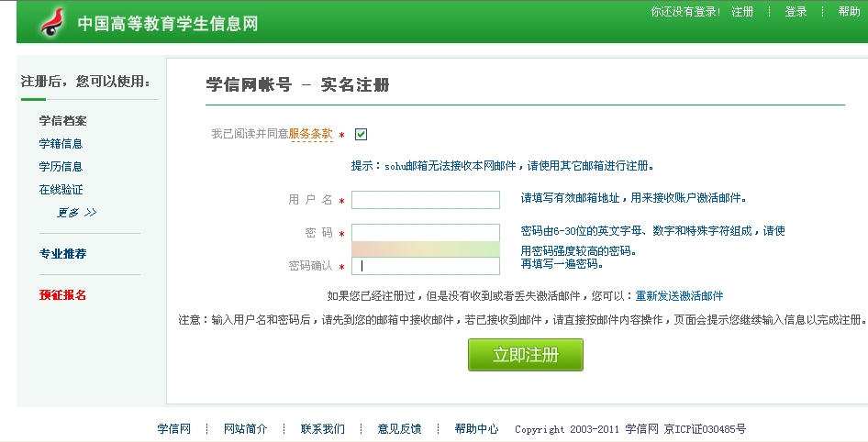Open 联系我们 footer link

pos(322,429)
